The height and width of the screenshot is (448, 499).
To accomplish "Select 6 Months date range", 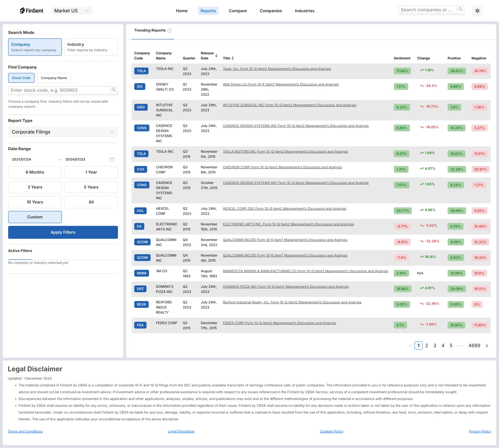I will (35, 172).
